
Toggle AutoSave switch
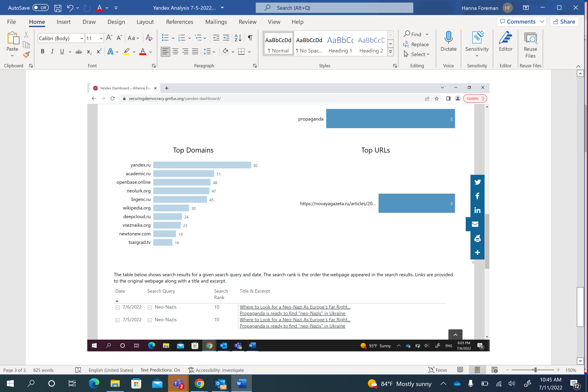pos(40,8)
